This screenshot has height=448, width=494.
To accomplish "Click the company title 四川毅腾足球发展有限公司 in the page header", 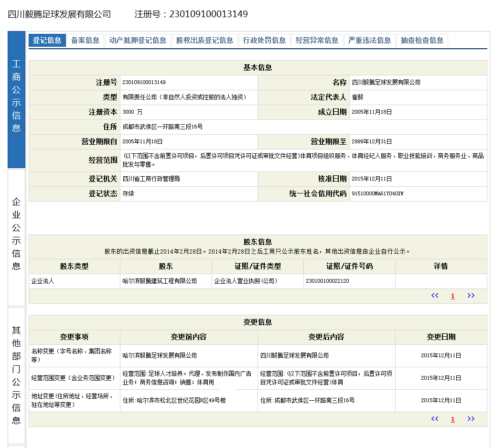I will coord(59,14).
